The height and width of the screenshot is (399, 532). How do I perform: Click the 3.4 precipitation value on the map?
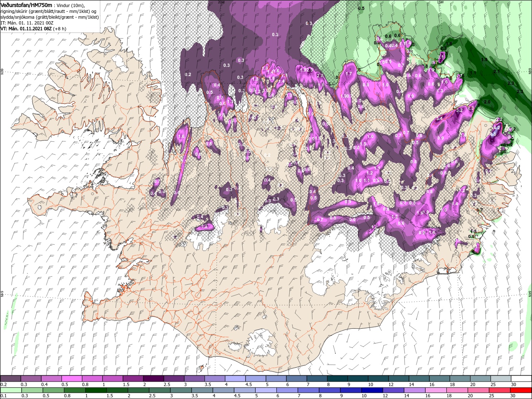coord(440,119)
